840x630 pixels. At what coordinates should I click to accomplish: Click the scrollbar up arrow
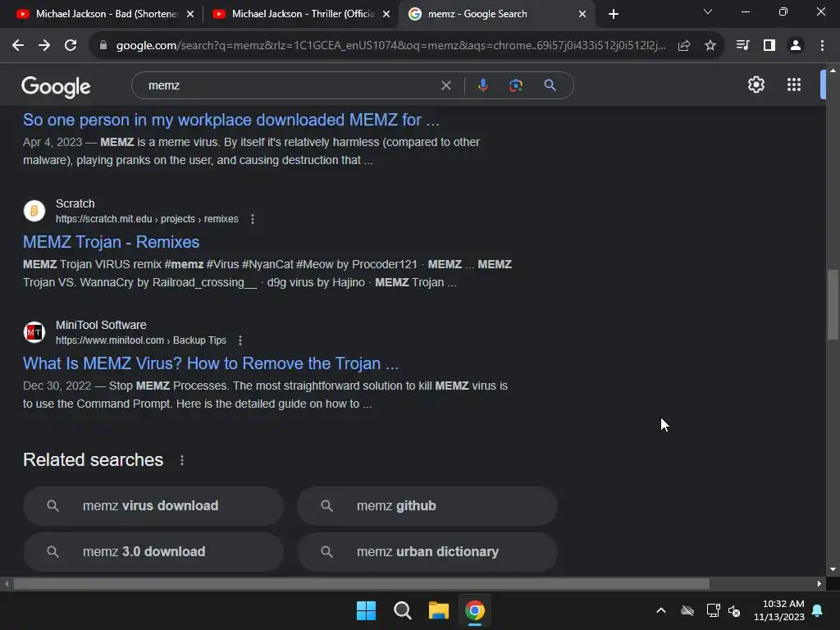pyautogui.click(x=833, y=71)
